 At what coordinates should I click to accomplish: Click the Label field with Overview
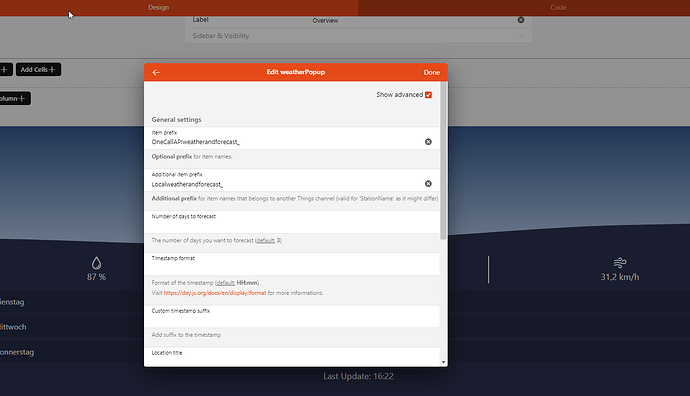(358, 20)
